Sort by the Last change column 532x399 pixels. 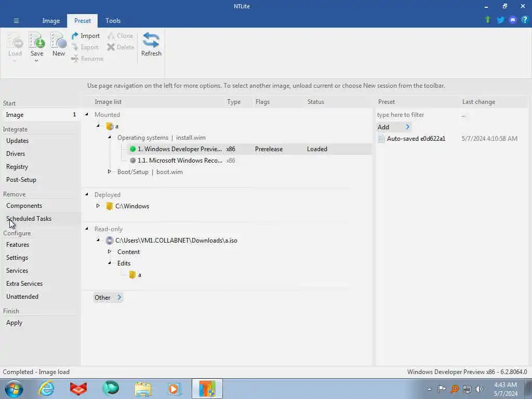point(478,102)
